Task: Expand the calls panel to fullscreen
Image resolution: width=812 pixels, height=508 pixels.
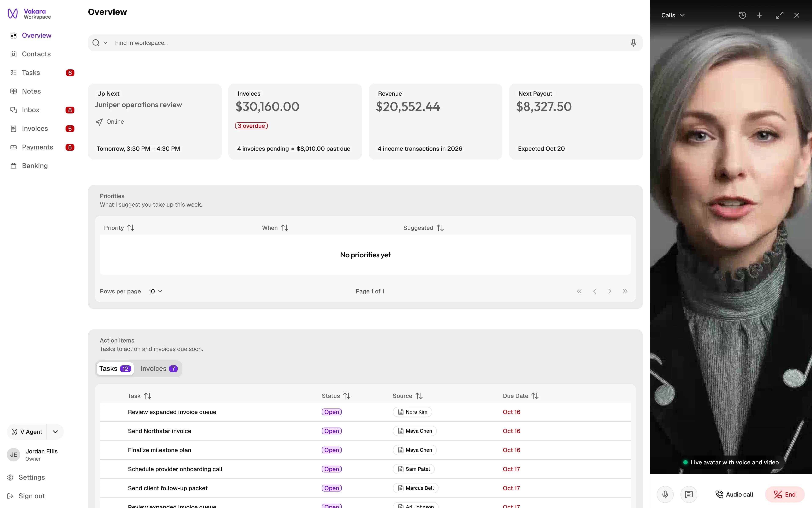Action: (780, 15)
